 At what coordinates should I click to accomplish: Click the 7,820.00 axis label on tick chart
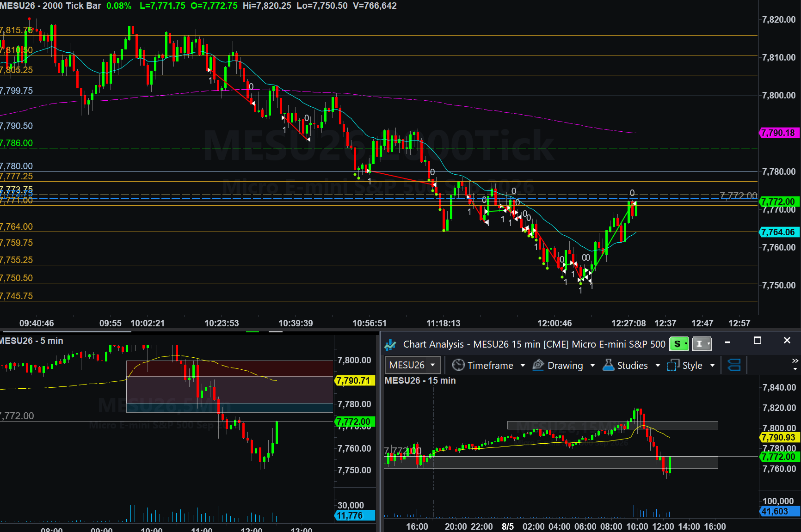[779, 19]
